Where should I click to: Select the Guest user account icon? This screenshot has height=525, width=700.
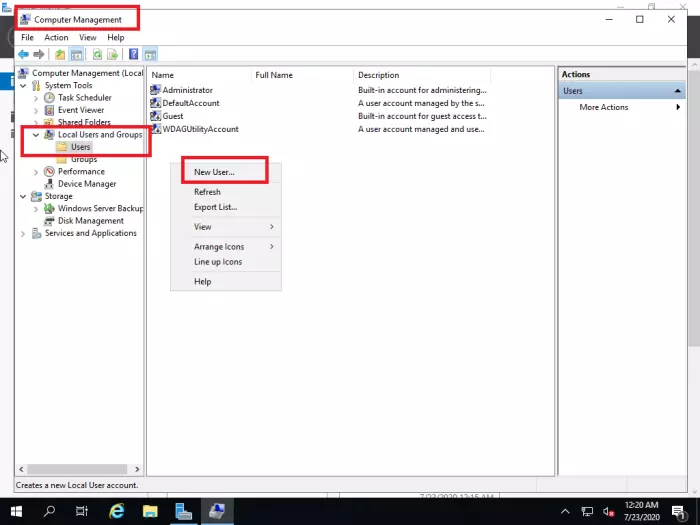pyautogui.click(x=155, y=116)
